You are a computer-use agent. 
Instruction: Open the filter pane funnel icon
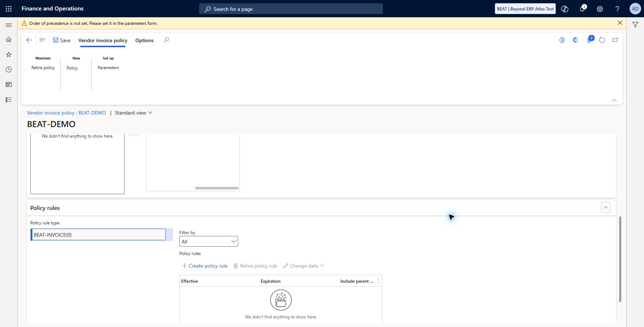[x=635, y=24]
